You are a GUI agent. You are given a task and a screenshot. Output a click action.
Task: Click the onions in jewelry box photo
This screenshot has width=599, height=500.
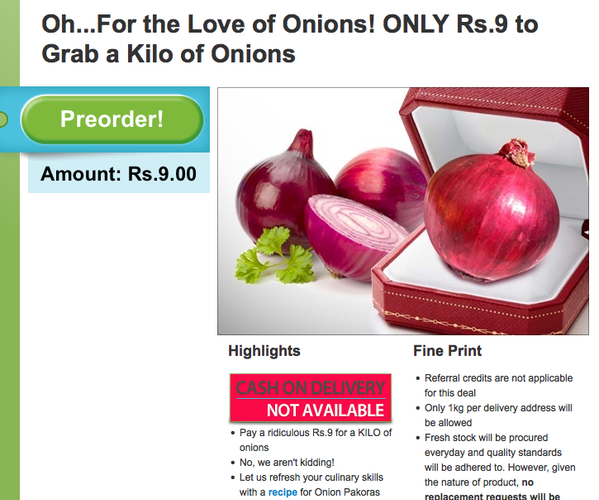coord(403,211)
